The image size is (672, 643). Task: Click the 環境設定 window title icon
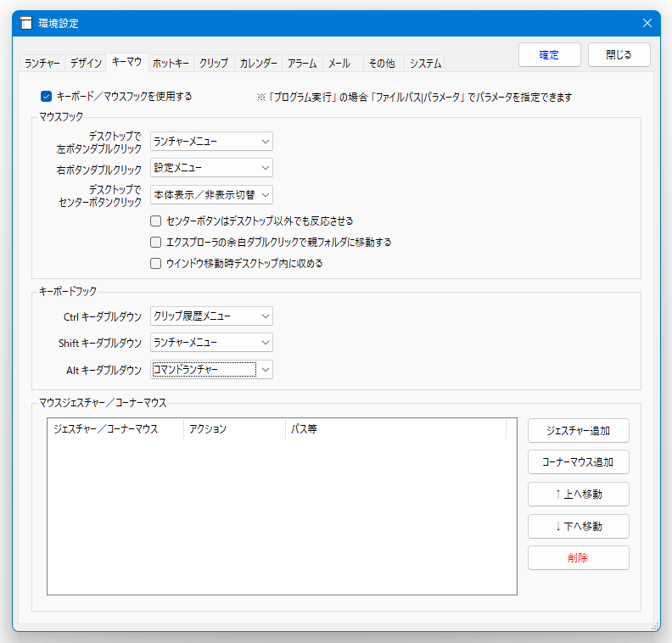(26, 23)
